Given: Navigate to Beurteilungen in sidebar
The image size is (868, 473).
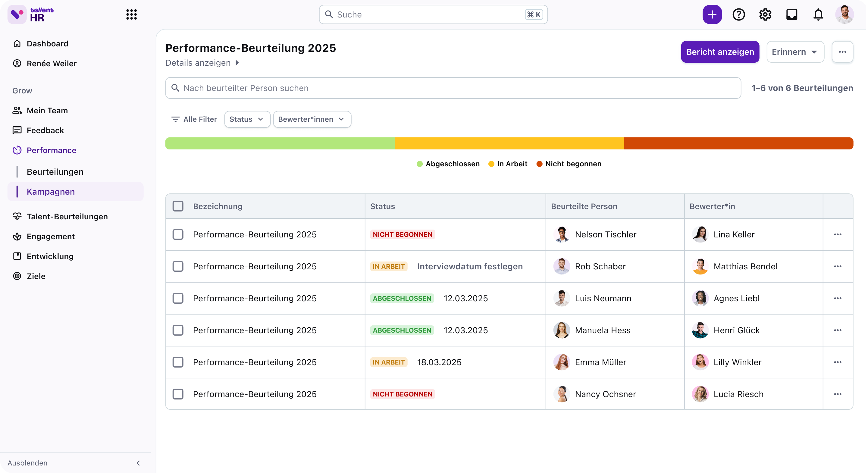Looking at the screenshot, I should pyautogui.click(x=55, y=172).
